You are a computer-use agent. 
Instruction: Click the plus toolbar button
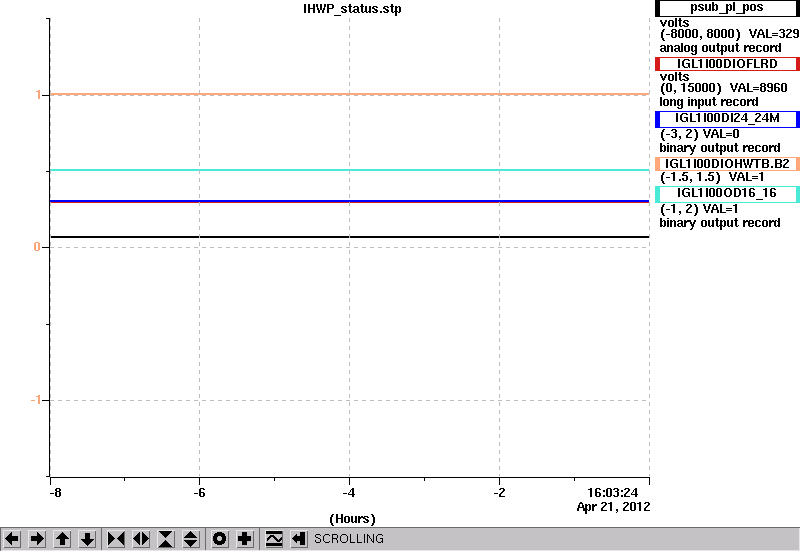point(245,539)
